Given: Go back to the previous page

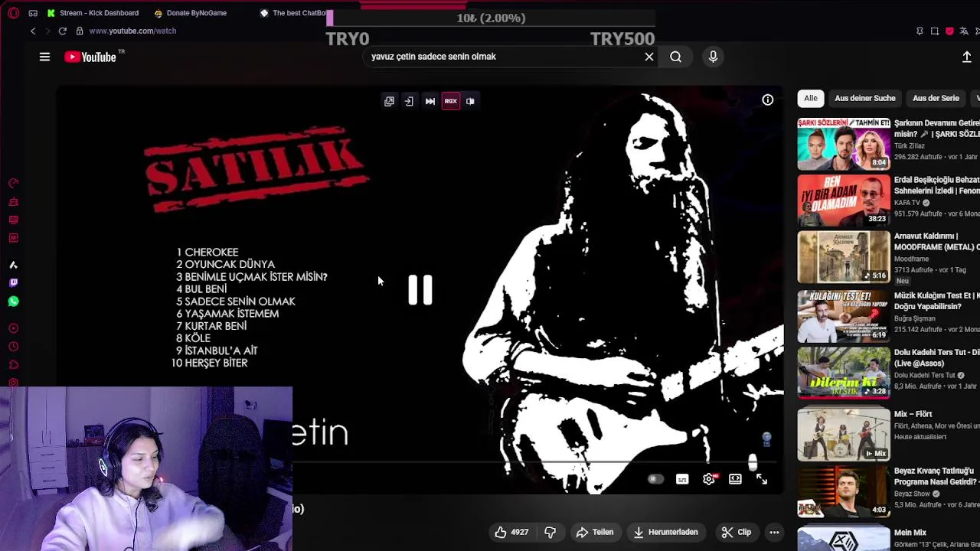Looking at the screenshot, I should point(33,31).
